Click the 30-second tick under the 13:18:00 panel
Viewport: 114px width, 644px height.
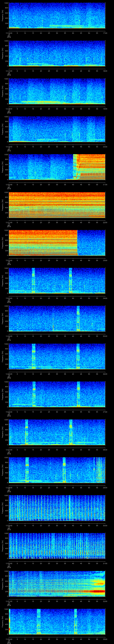coord(57,109)
